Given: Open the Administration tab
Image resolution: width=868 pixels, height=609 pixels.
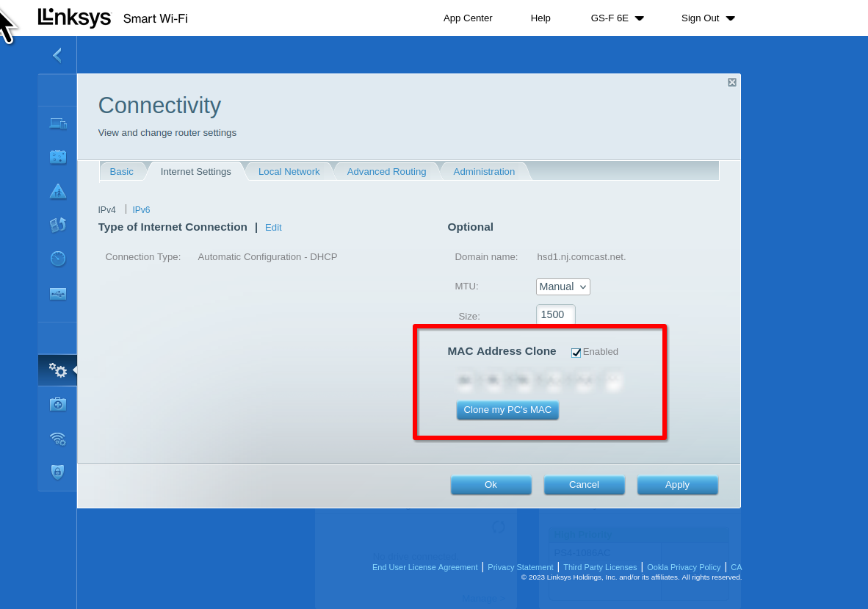Looking at the screenshot, I should 484,172.
